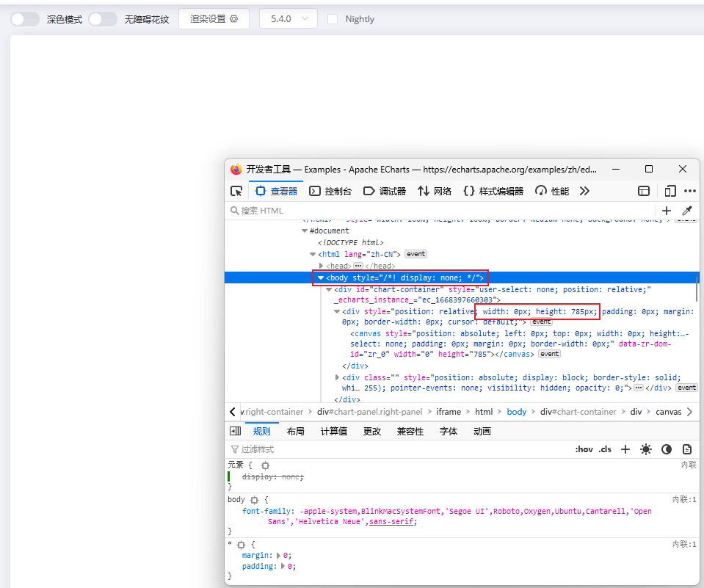Expand the head element node
Screen dimensions: 704x588
[x=321, y=266]
